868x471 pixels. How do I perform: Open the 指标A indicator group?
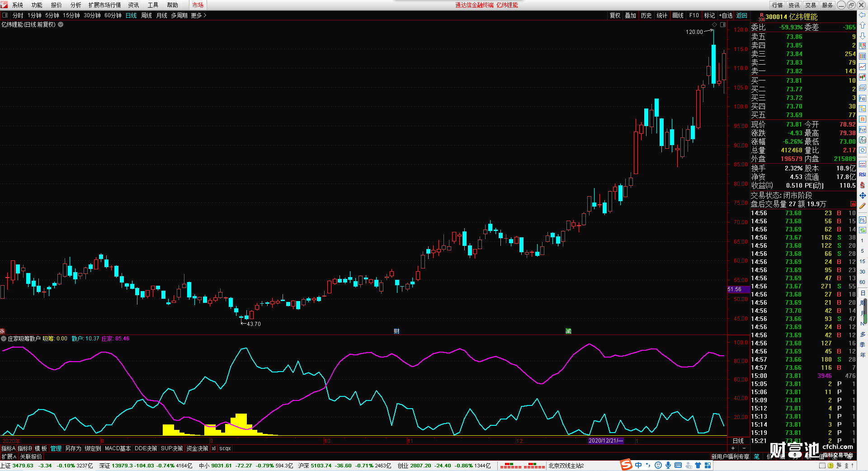click(8, 448)
